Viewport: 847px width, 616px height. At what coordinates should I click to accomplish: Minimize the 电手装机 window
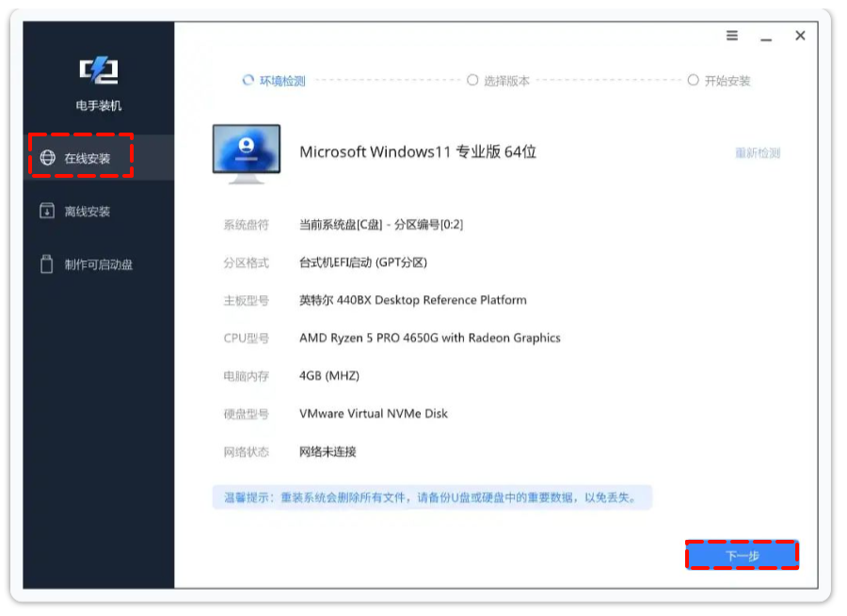click(766, 39)
